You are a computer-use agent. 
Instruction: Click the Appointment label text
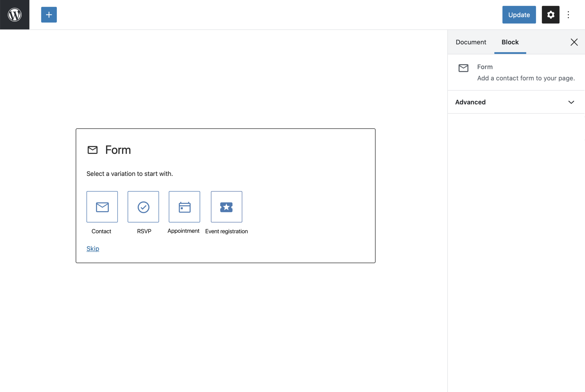click(183, 231)
